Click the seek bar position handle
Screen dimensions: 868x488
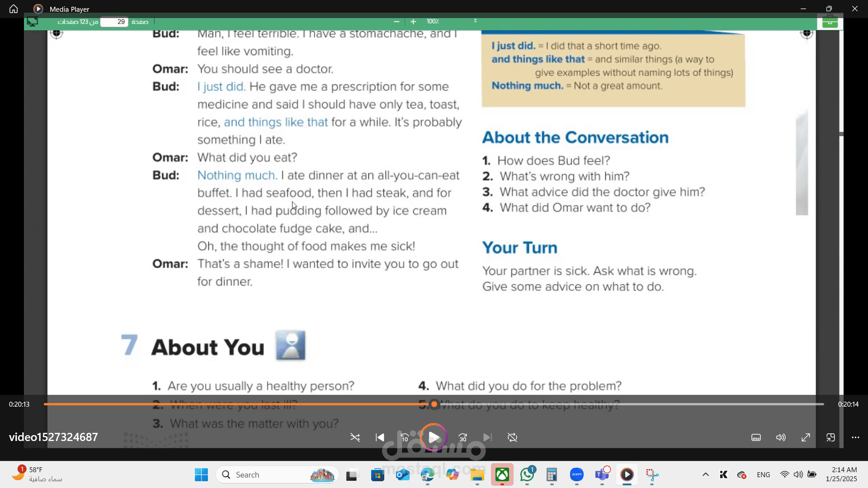click(x=434, y=404)
